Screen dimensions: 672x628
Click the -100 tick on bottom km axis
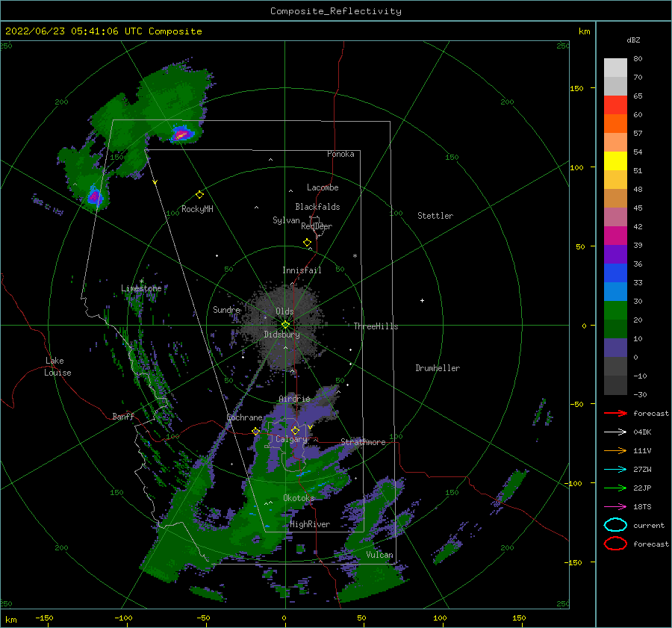tap(123, 618)
